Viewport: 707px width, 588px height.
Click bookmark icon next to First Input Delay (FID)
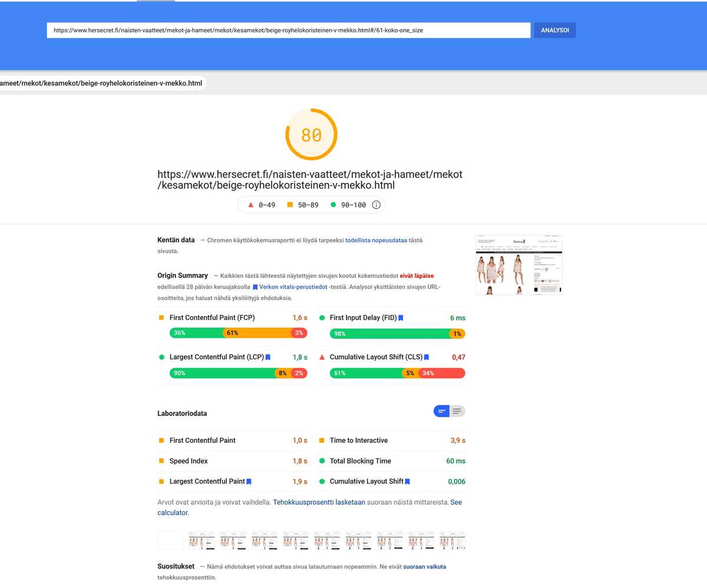pos(402,318)
